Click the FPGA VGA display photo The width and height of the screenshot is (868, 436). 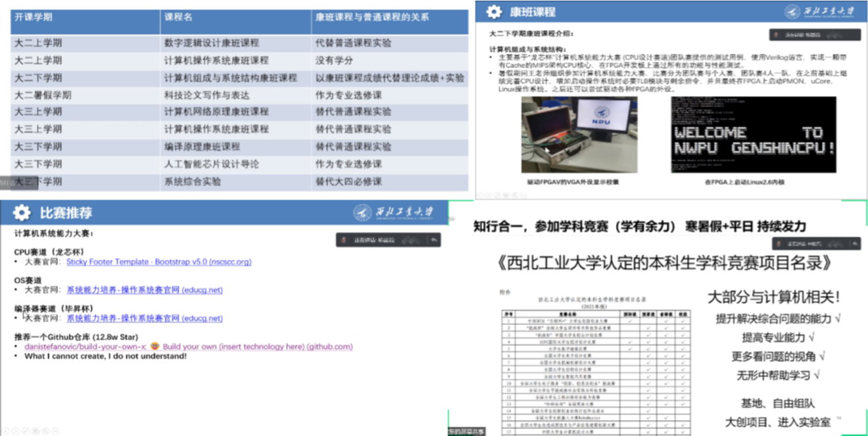point(579,135)
